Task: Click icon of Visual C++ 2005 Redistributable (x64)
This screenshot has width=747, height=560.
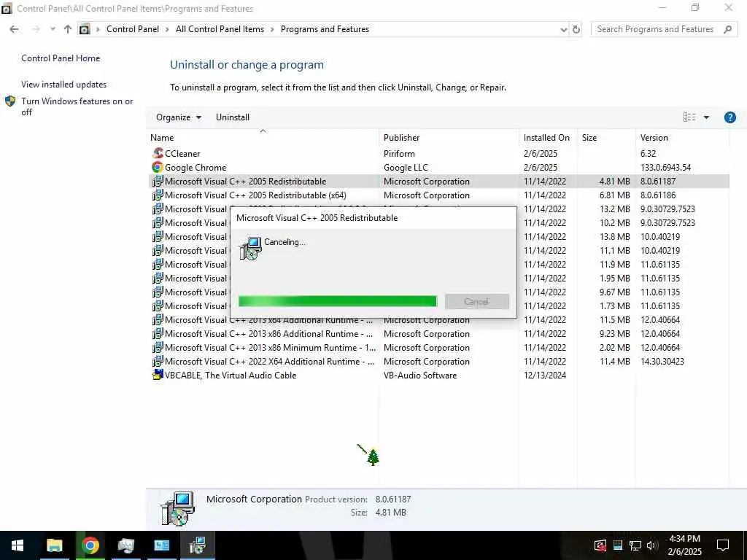Action: (158, 195)
